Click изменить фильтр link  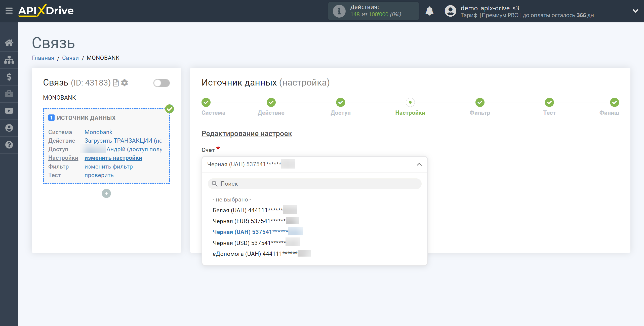pyautogui.click(x=109, y=167)
